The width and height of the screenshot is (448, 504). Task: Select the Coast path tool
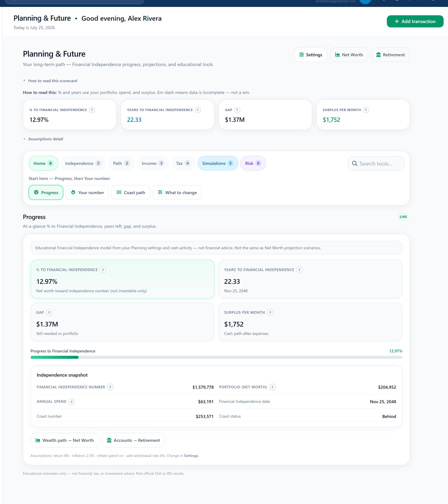131,193
